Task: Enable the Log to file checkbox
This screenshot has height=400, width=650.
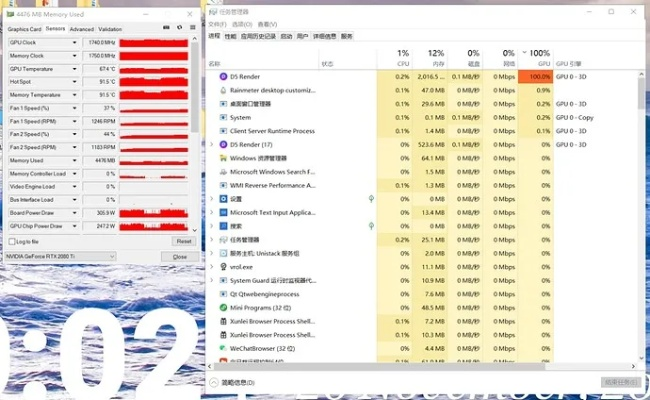Action: [x=11, y=241]
